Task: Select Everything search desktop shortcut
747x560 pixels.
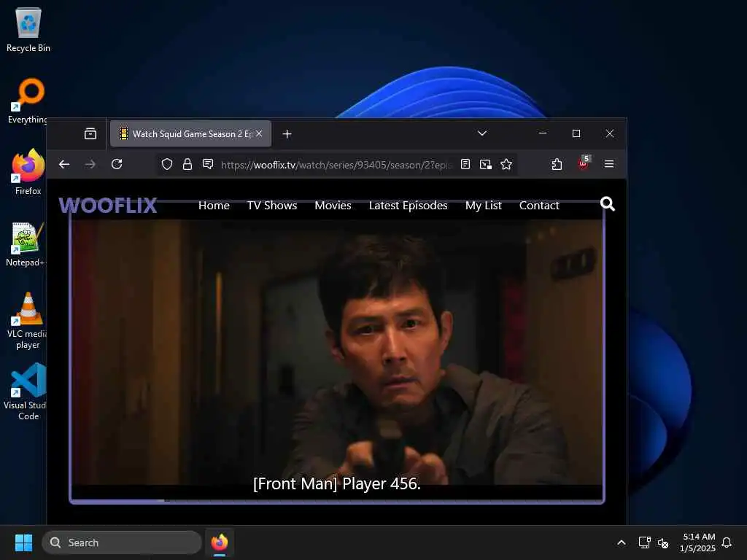Action: coord(27,101)
